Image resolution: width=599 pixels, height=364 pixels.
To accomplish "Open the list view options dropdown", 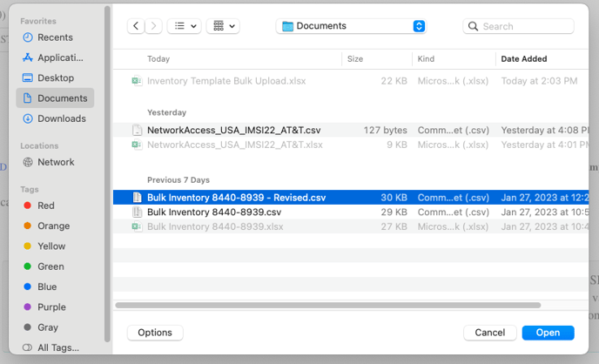I will 184,26.
